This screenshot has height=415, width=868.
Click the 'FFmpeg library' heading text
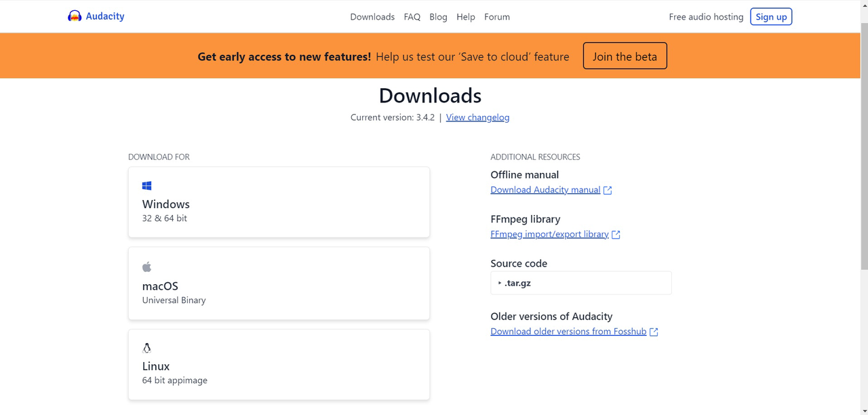point(526,219)
